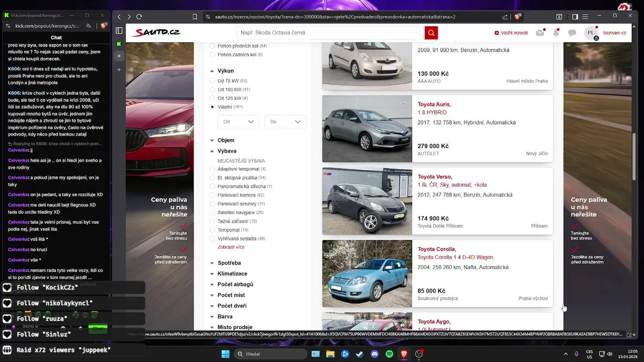Open the Do power dropdown
The image size is (644, 362).
pos(285,122)
